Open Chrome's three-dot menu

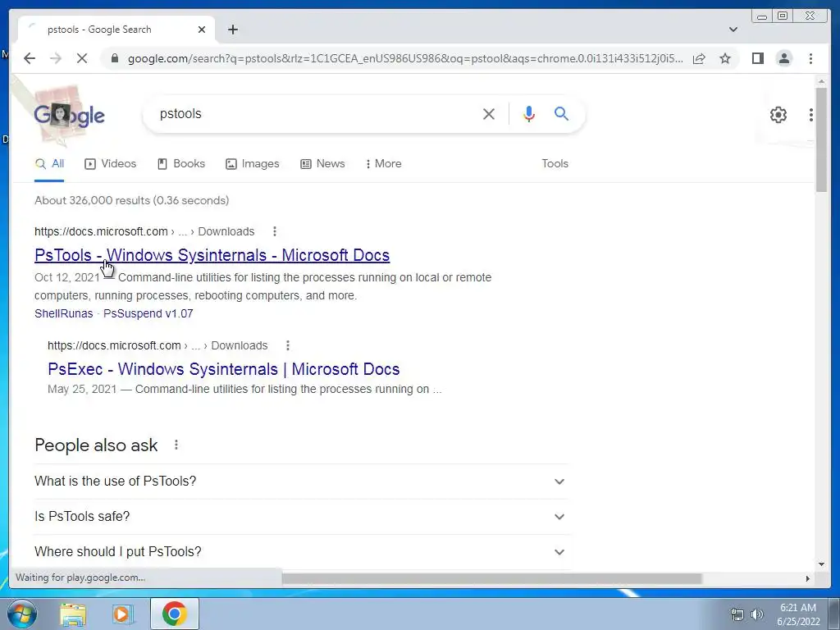click(x=810, y=58)
